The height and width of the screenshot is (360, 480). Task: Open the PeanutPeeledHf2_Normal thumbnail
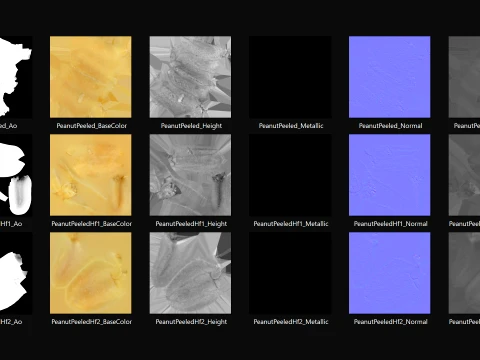390,273
